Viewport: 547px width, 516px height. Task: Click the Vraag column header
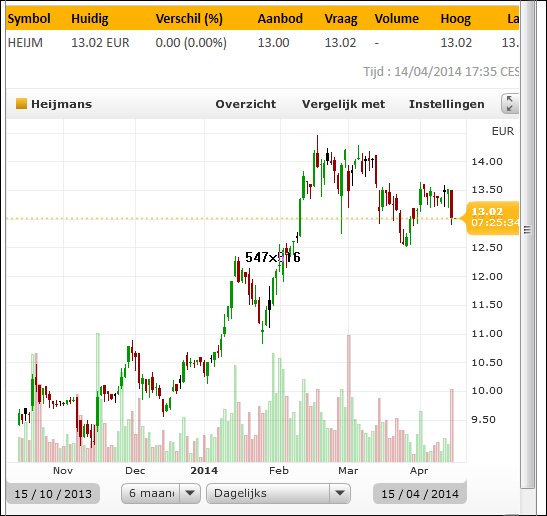click(341, 18)
